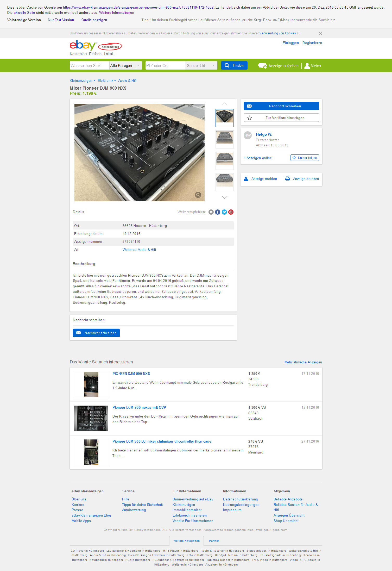This screenshot has width=392, height=571.
Task: Open the Pioneer DJM 500 clubmixer listing
Action: 162,441
